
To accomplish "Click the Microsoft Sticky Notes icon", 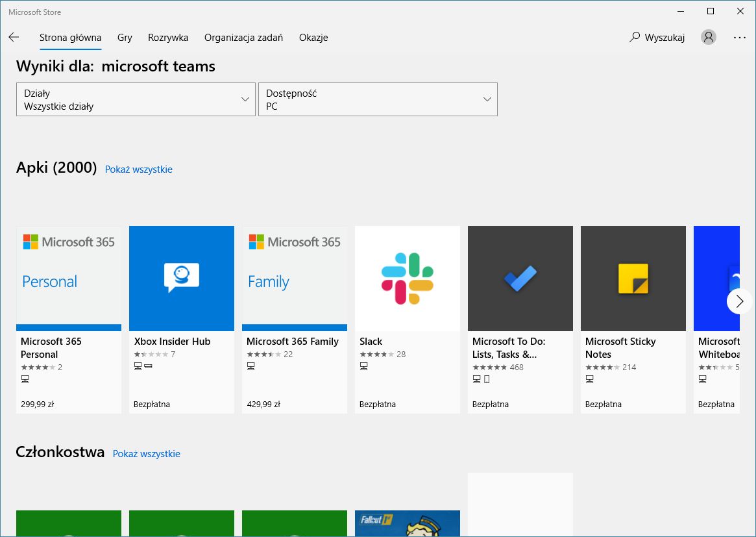I will pyautogui.click(x=633, y=279).
